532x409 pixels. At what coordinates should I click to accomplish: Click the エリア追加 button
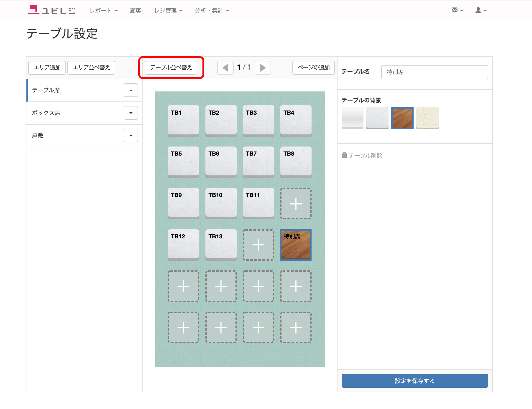tap(47, 67)
